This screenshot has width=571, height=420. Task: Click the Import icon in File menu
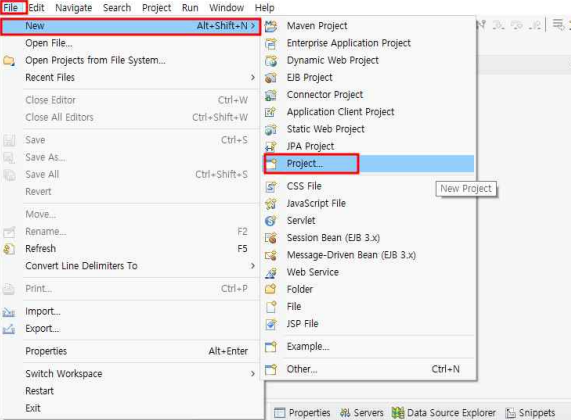pos(9,312)
